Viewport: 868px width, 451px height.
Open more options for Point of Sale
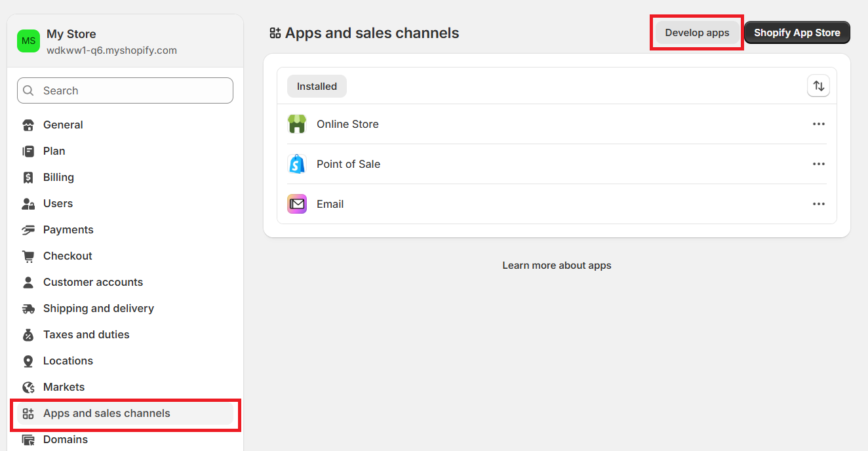click(x=818, y=164)
